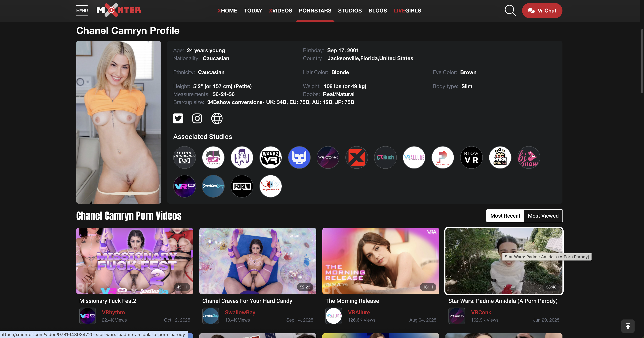The image size is (644, 338).
Task: Open the VRConk studio icon
Action: pos(328,157)
